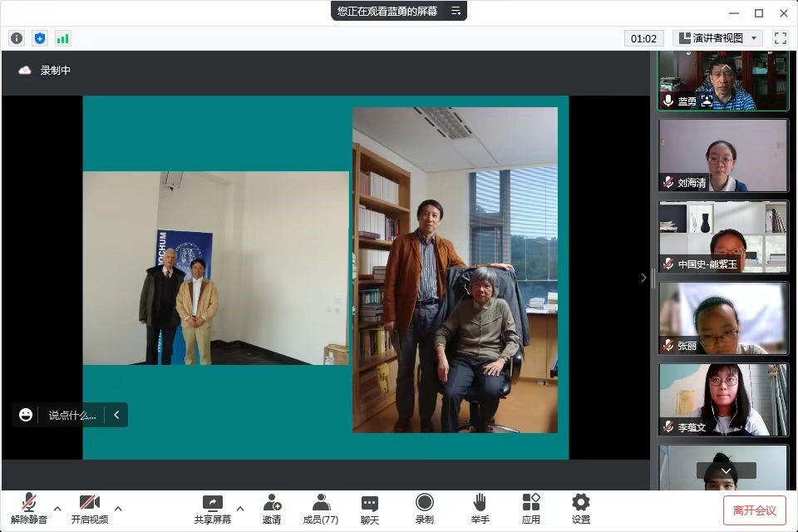Toggle 录制 recording button
Image resolution: width=798 pixels, height=532 pixels.
425,508
